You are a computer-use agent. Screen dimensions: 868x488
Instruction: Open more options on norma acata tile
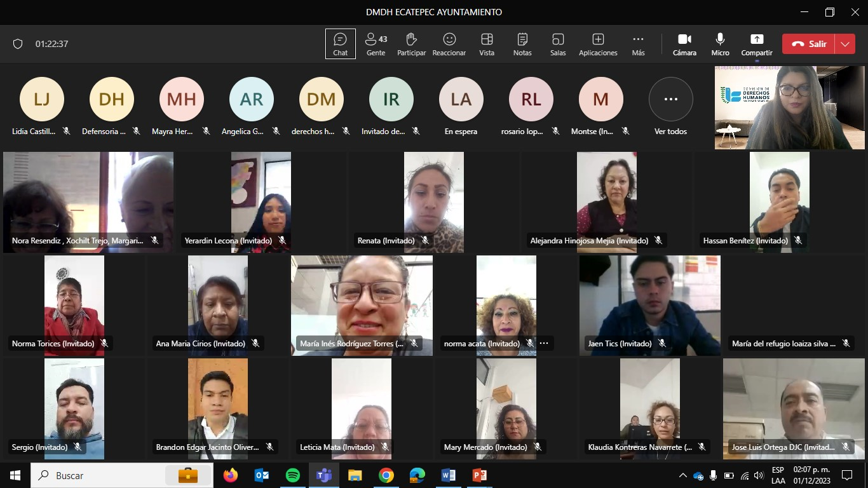pyautogui.click(x=544, y=344)
